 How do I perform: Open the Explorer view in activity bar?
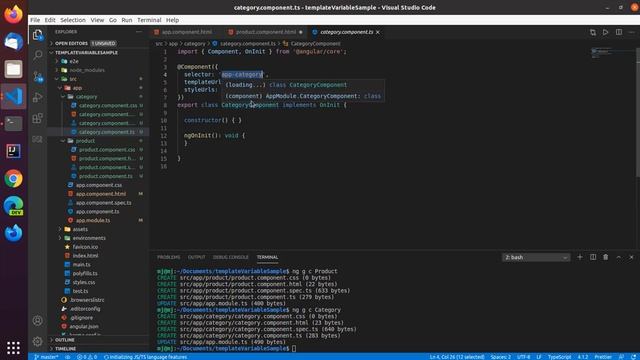click(x=38, y=35)
